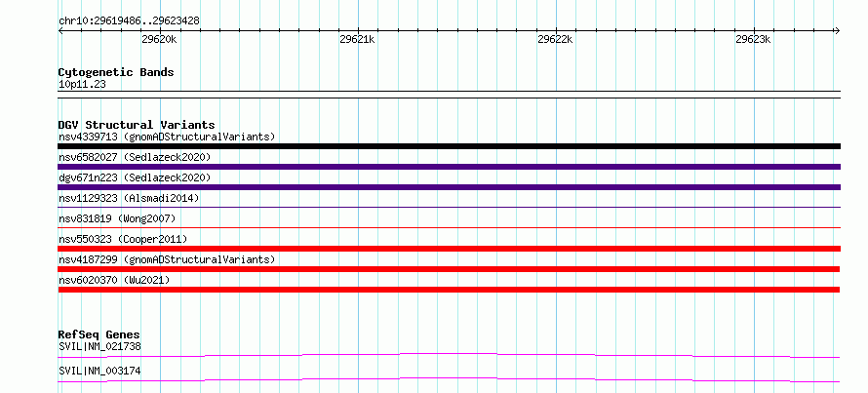Open variant nsv4339713 (gnomADStructuralVariants) label
The image size is (868, 393).
pos(167,137)
